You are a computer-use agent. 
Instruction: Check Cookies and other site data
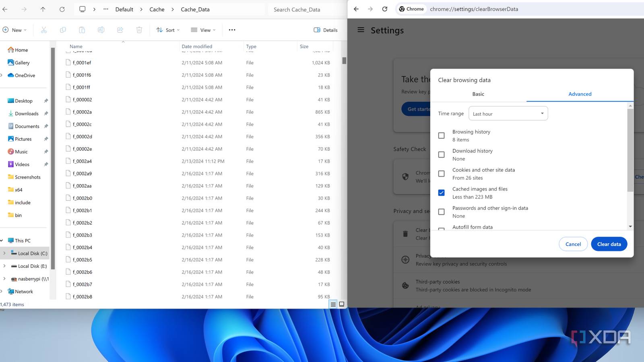442,174
